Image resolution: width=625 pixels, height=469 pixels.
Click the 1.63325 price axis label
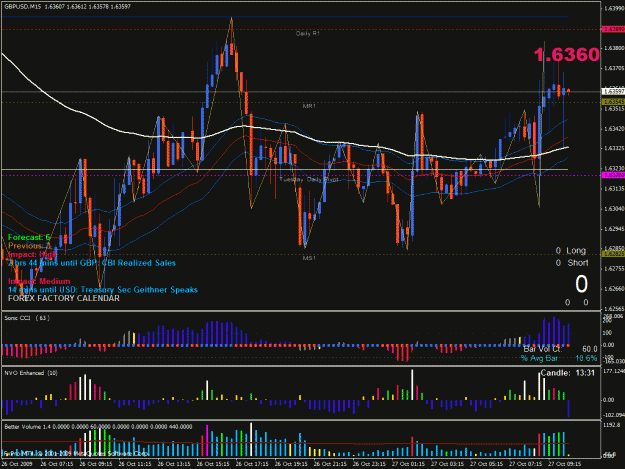point(614,148)
